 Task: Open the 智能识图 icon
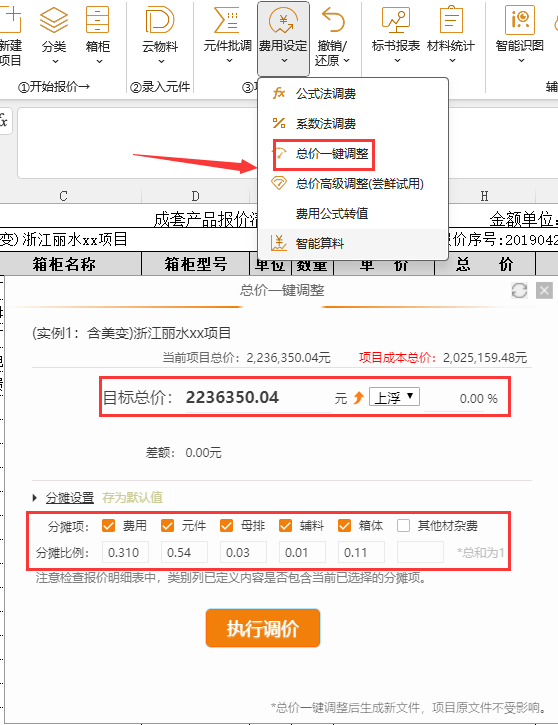(520, 20)
